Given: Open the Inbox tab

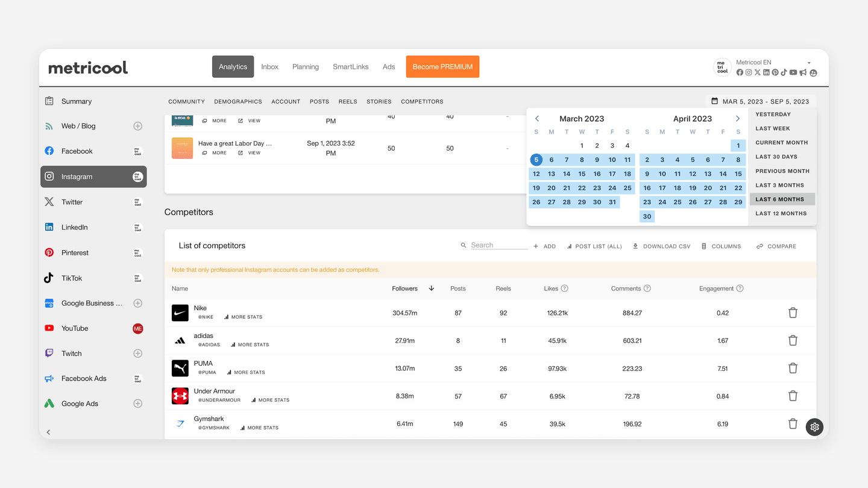Looking at the screenshot, I should (x=270, y=67).
